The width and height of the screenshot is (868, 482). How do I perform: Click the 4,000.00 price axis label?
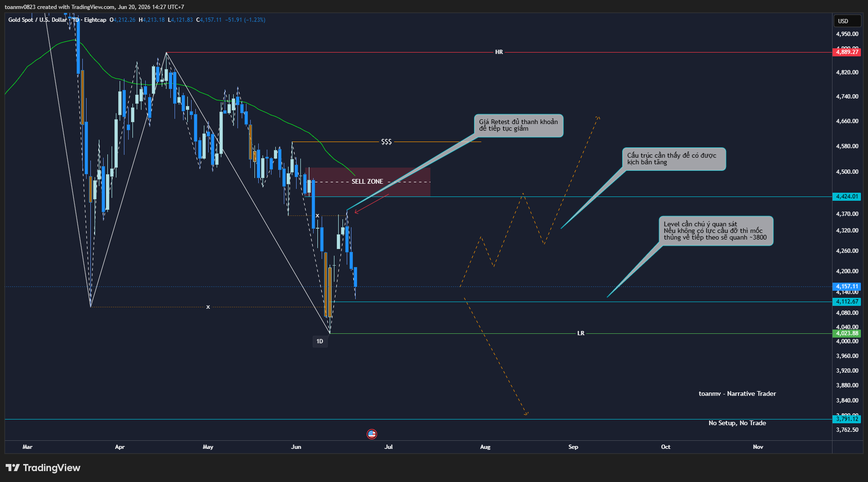(x=847, y=341)
